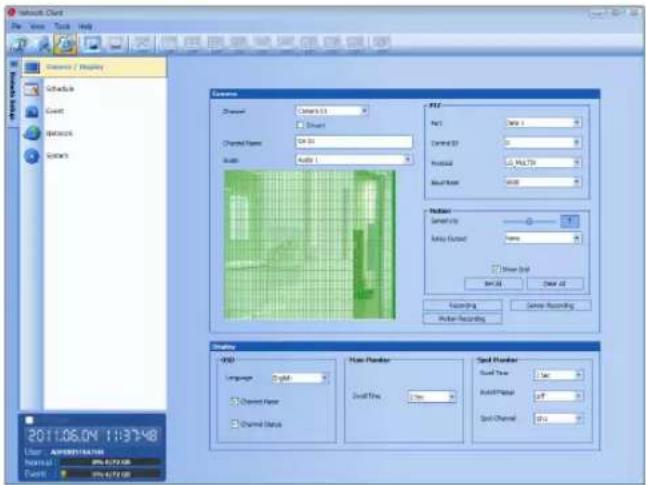Viewport: 646px width, 485px height.
Task: Open the Help menu
Action: [x=85, y=26]
